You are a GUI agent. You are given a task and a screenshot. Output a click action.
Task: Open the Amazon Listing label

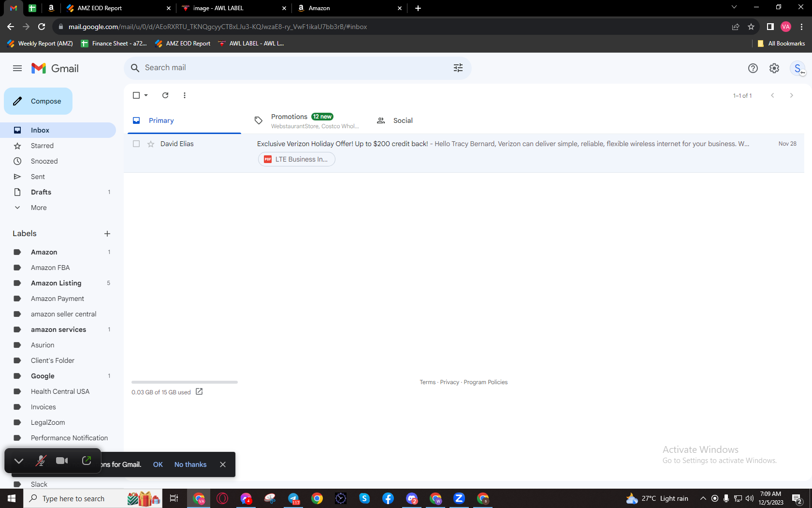[x=58, y=283]
